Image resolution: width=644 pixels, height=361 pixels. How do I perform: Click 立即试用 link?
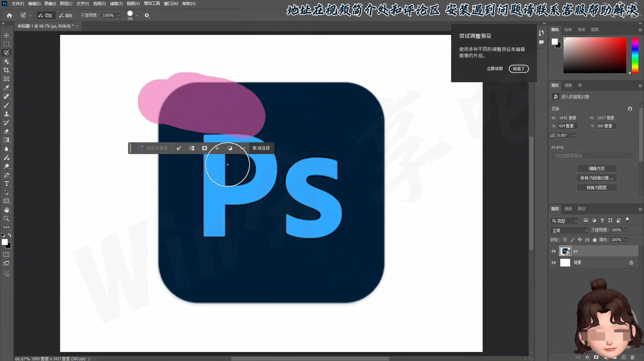(x=494, y=69)
